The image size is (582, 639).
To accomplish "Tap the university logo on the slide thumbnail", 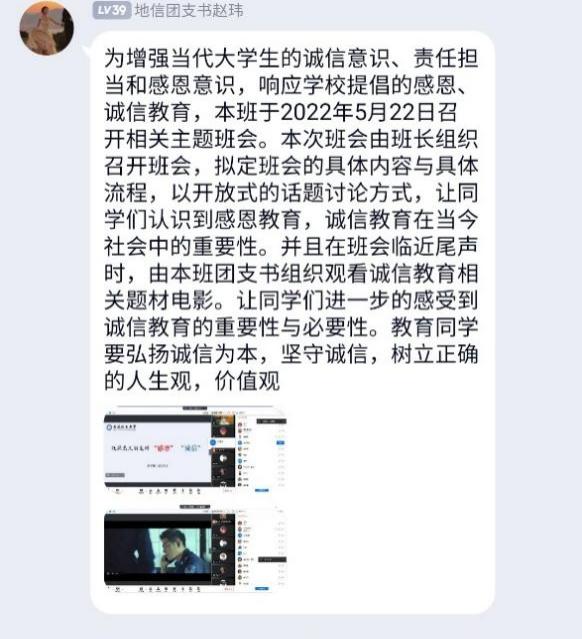I will click(x=121, y=427).
